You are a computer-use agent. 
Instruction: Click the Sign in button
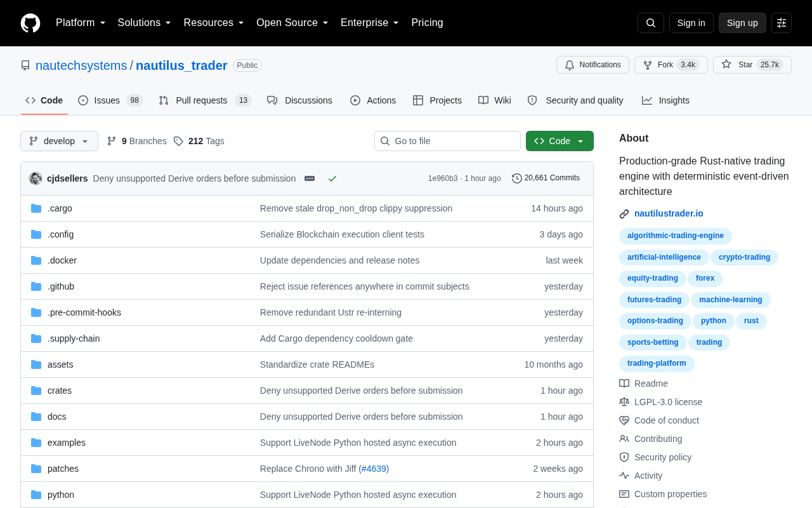pos(691,23)
